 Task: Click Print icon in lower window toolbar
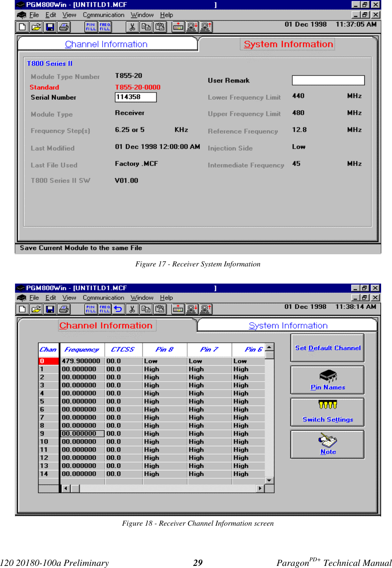click(x=64, y=309)
